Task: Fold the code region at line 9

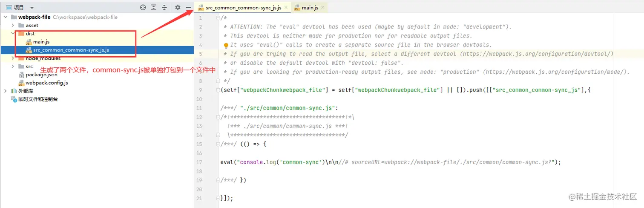Action: point(218,90)
